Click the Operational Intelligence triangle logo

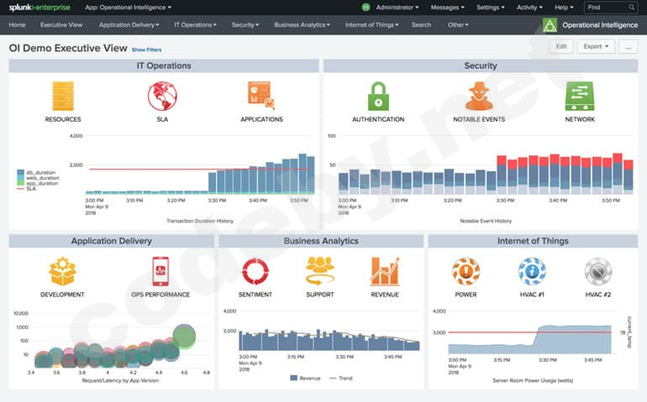[550, 25]
